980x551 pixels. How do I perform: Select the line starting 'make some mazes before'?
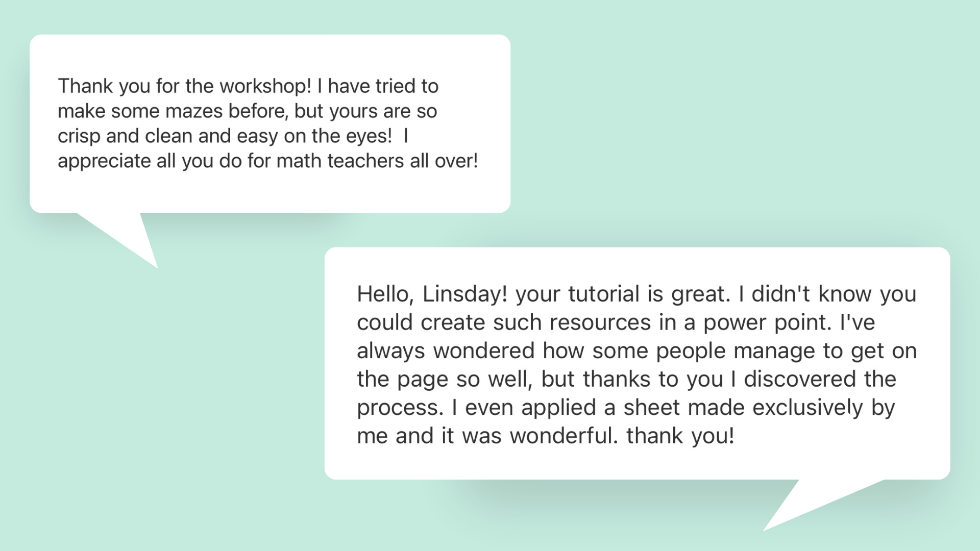[x=247, y=111]
